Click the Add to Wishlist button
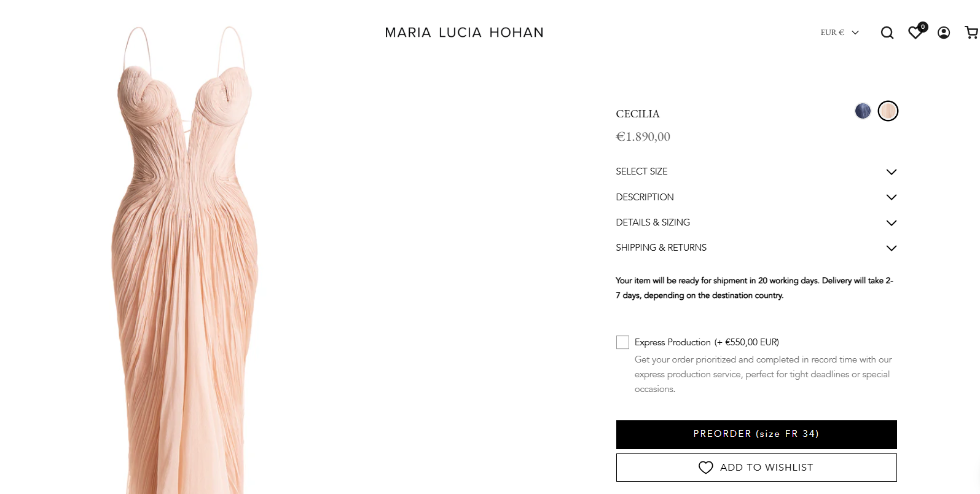Screen dimensions: 980x494 756,468
